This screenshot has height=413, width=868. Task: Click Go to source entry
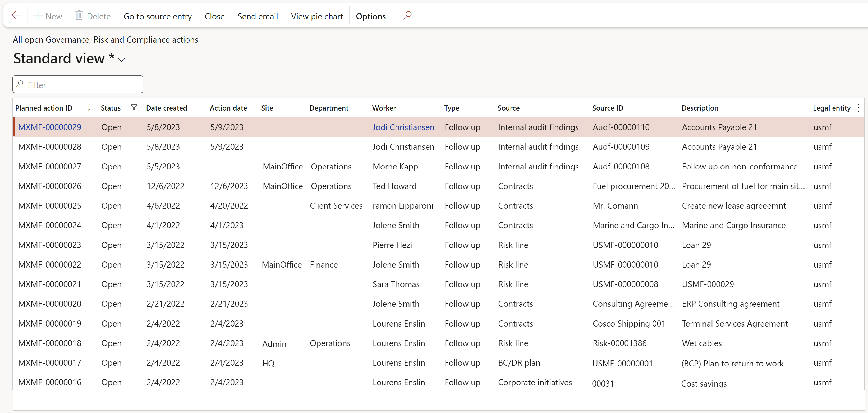158,16
